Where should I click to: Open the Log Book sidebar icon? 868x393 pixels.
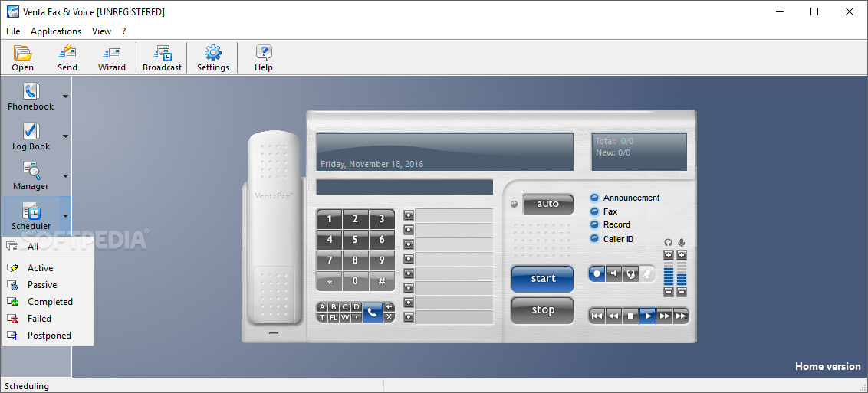point(31,136)
